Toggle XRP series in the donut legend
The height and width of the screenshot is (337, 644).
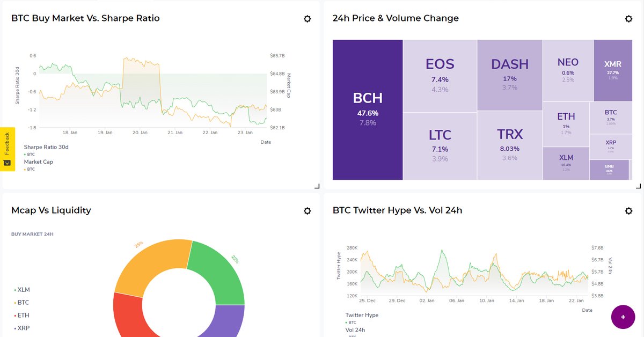[23, 328]
